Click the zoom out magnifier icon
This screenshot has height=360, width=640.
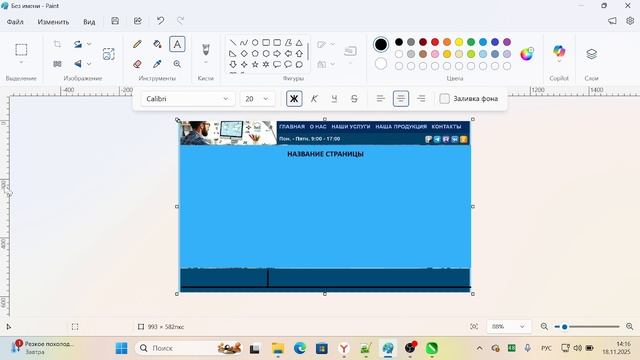[544, 327]
